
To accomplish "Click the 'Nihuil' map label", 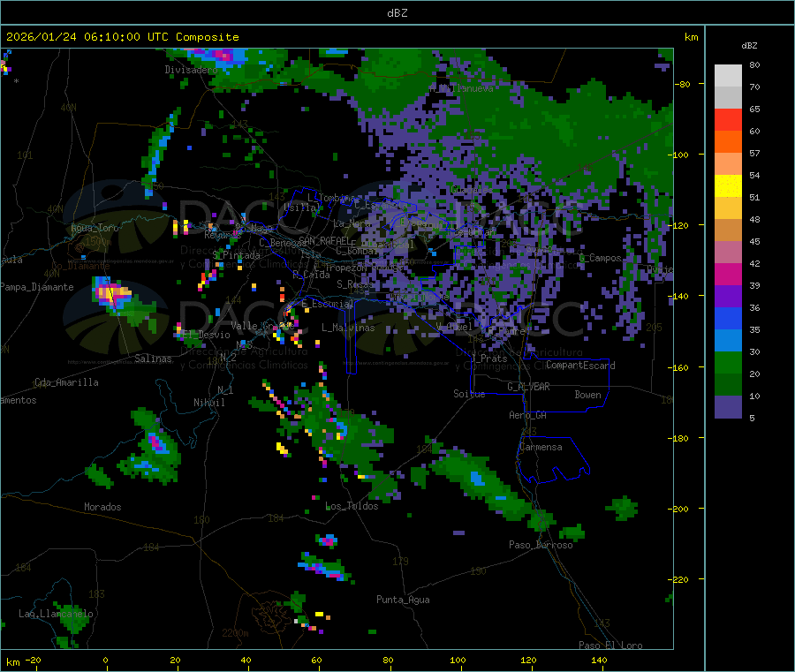I will click(208, 403).
